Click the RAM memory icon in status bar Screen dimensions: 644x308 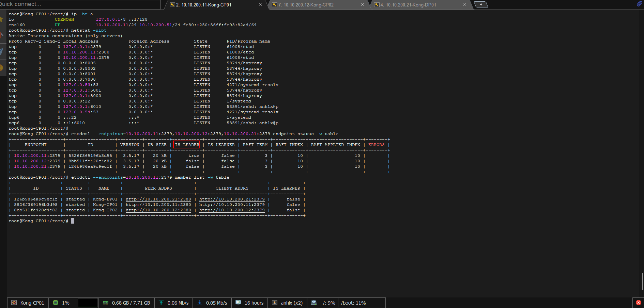coord(106,303)
